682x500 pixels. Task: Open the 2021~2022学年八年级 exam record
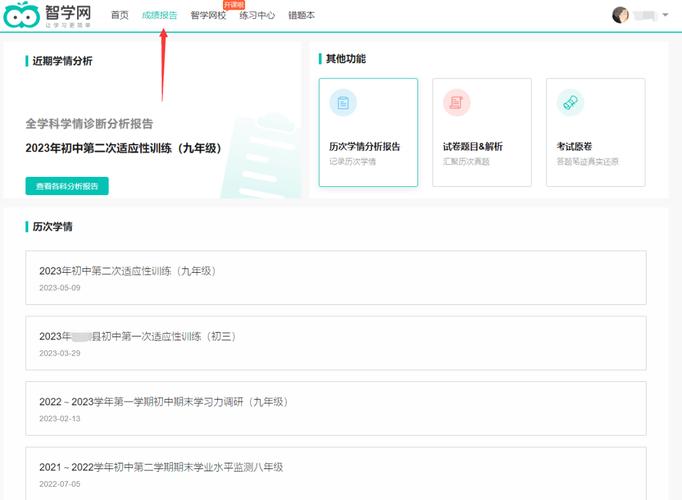point(335,473)
